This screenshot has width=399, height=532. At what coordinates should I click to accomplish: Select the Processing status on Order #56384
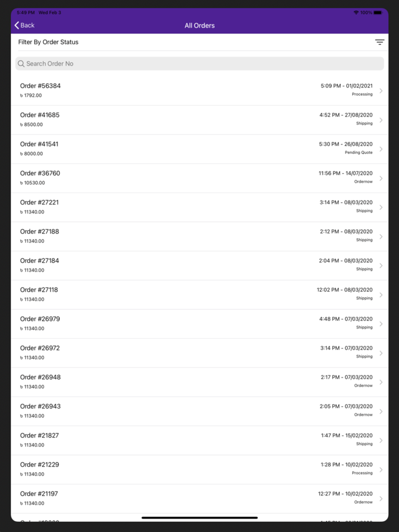361,94
